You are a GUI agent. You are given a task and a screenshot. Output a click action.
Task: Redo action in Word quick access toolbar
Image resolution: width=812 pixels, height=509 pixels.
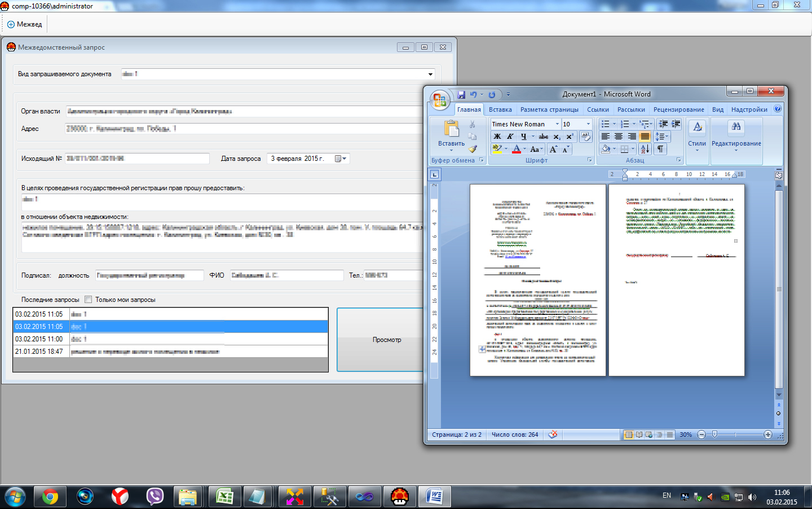pyautogui.click(x=492, y=95)
